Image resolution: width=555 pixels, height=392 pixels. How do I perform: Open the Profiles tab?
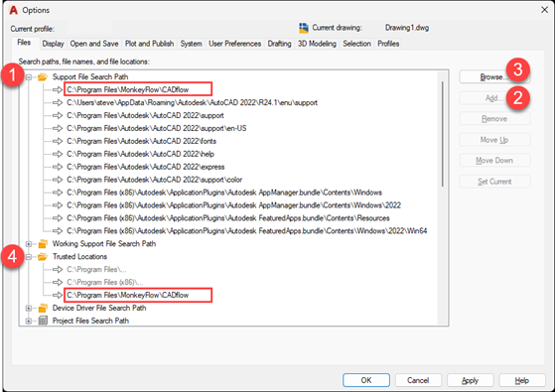pyautogui.click(x=388, y=44)
